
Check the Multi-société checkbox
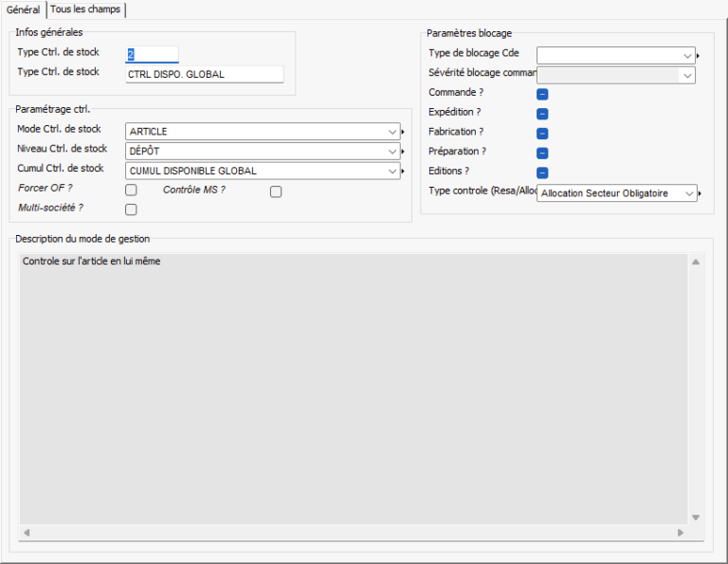pos(132,209)
